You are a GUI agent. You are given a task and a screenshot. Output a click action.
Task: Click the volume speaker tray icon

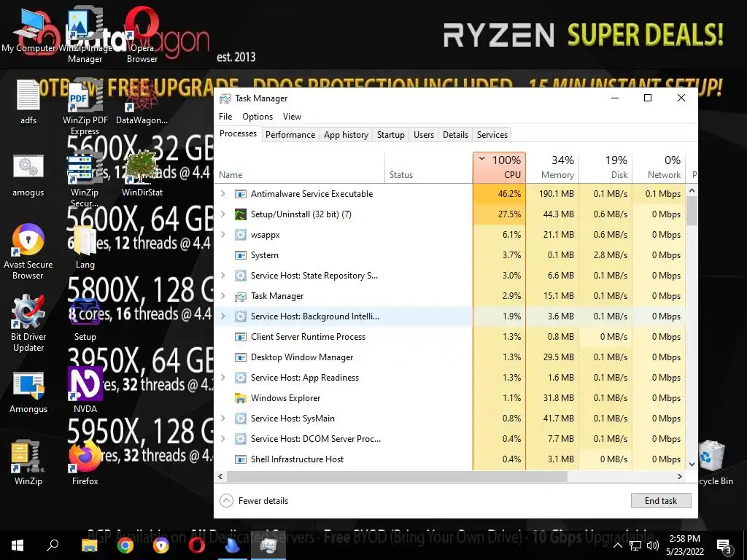pos(653,545)
